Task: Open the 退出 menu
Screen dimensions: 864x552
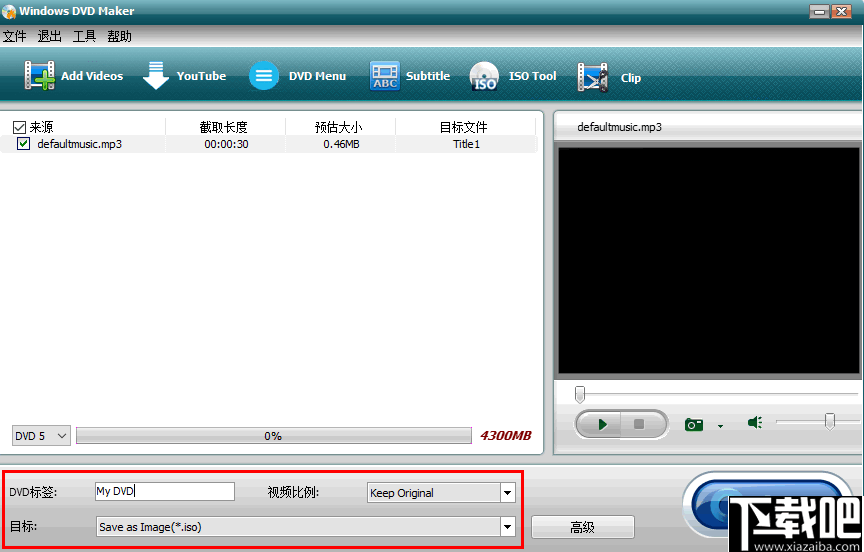Action: tap(49, 36)
